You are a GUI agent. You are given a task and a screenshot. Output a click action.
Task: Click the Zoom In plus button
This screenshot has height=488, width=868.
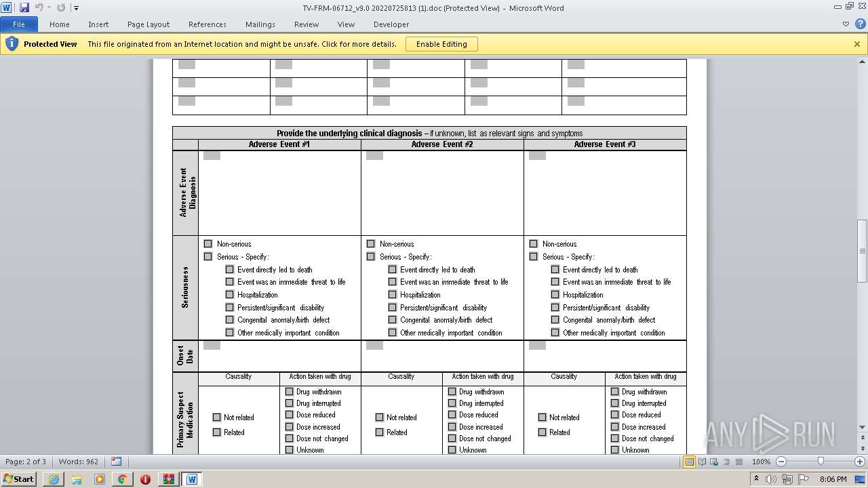(x=859, y=462)
